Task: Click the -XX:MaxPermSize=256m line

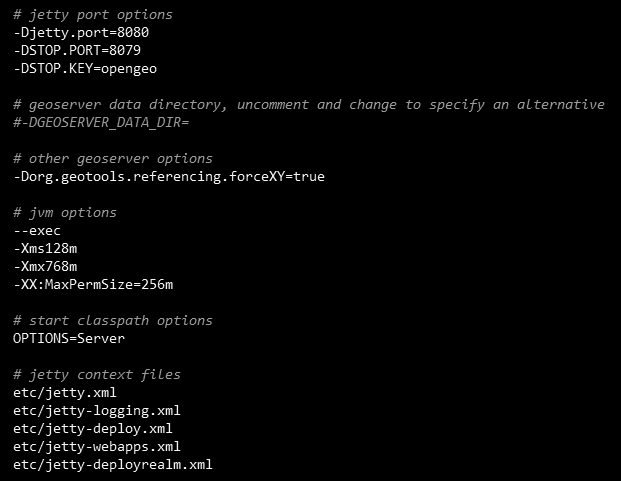Action: 93,285
